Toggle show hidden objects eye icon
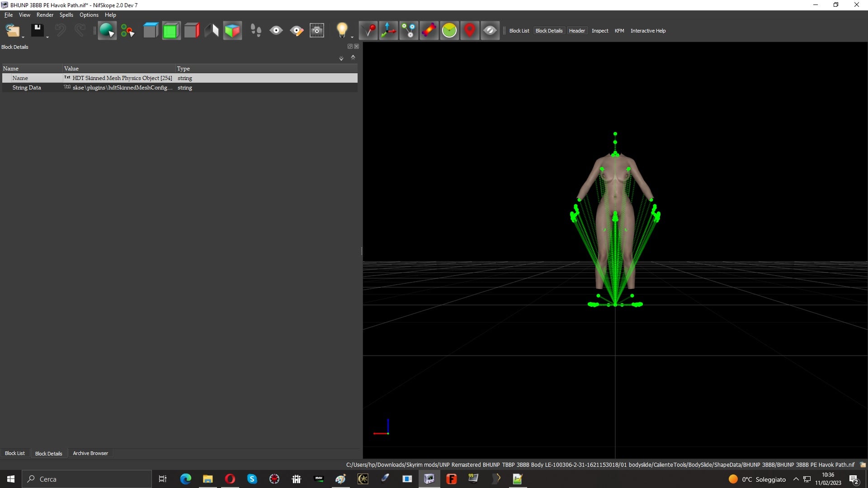868x488 pixels. (x=490, y=31)
